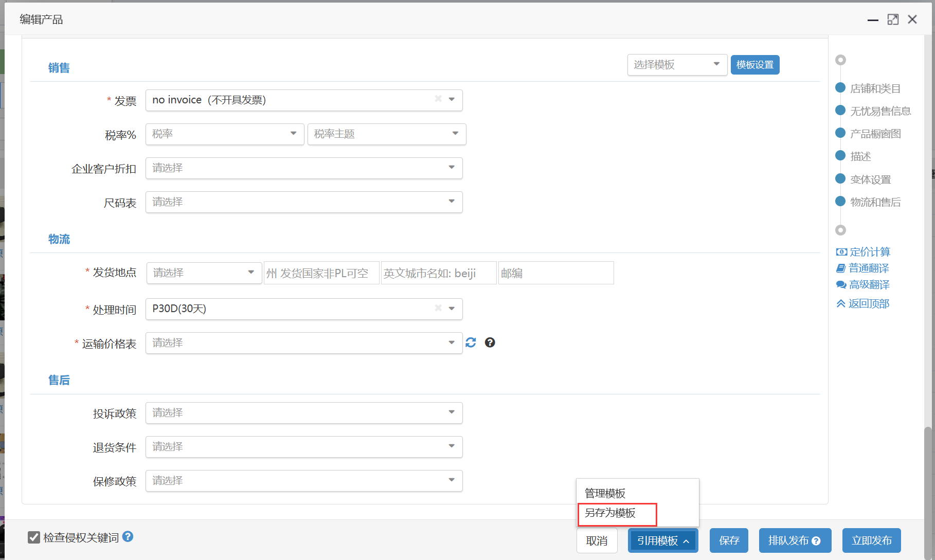
Task: Clear the 发票 selection with the x icon
Action: click(x=438, y=99)
